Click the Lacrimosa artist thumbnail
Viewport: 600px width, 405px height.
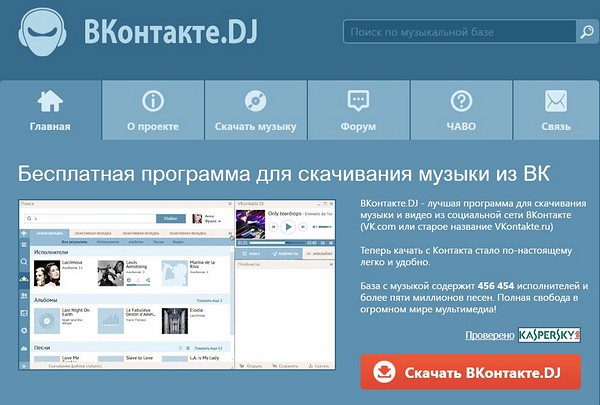point(47,273)
